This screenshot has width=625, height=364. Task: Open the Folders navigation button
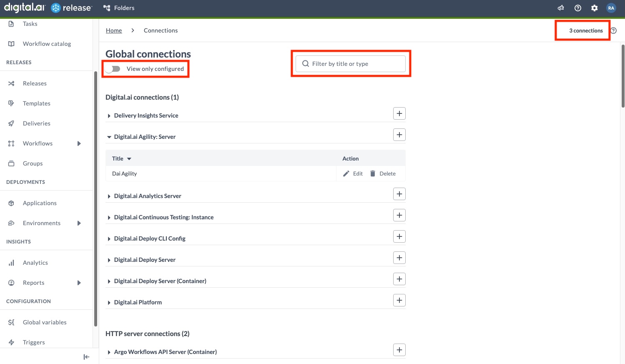point(119,8)
